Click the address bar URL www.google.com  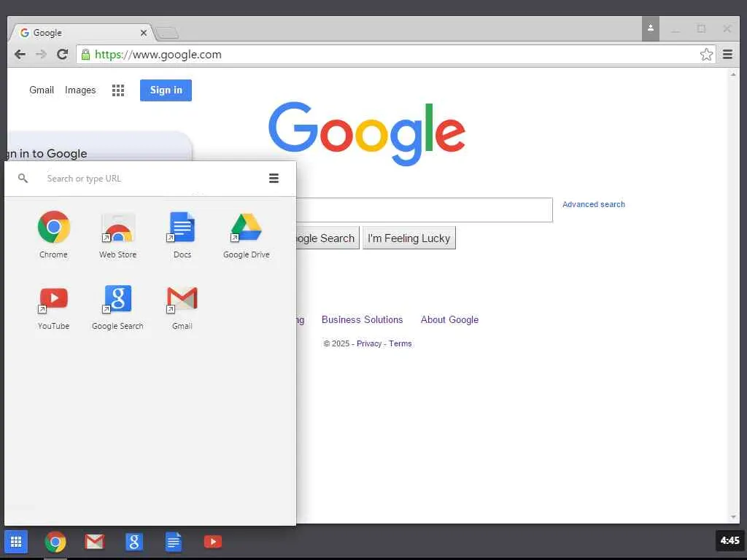pos(158,54)
